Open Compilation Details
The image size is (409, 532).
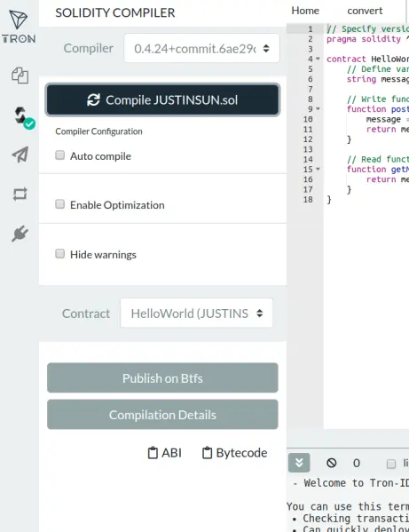(162, 415)
